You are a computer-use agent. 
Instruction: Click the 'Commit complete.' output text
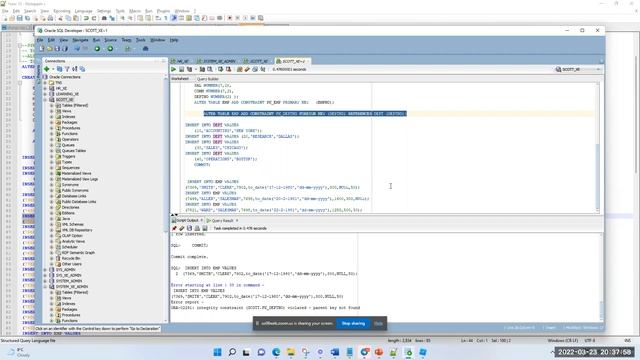[x=189, y=257]
